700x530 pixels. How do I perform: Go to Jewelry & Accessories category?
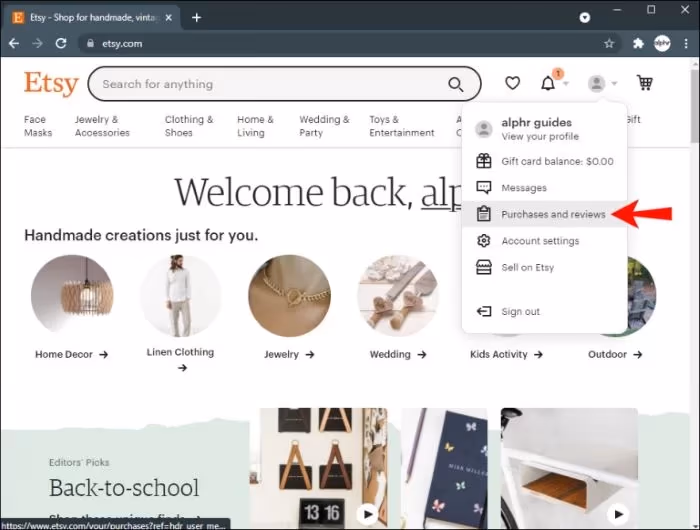pos(102,126)
